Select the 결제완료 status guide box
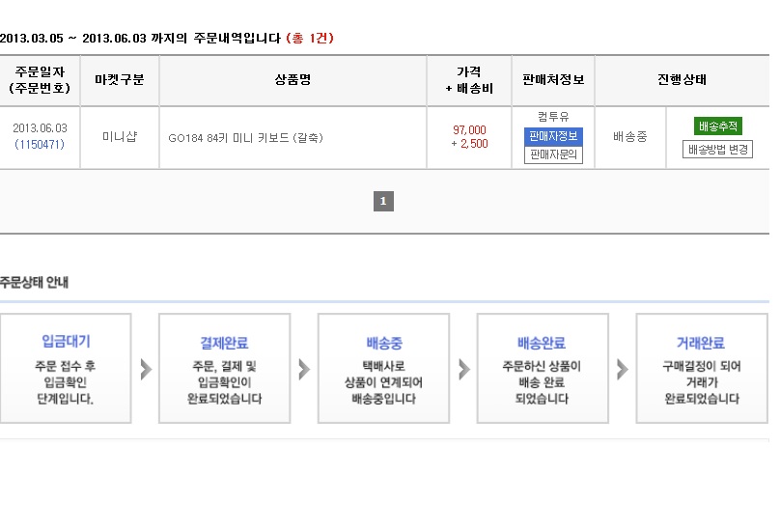Viewport: 780px width, 532px height. [224, 368]
